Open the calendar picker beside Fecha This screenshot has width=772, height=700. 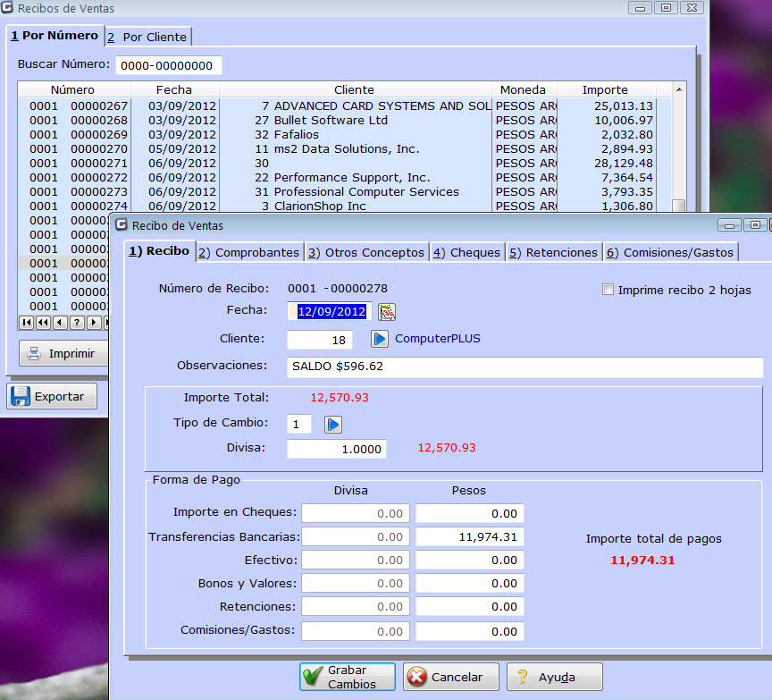point(387,311)
